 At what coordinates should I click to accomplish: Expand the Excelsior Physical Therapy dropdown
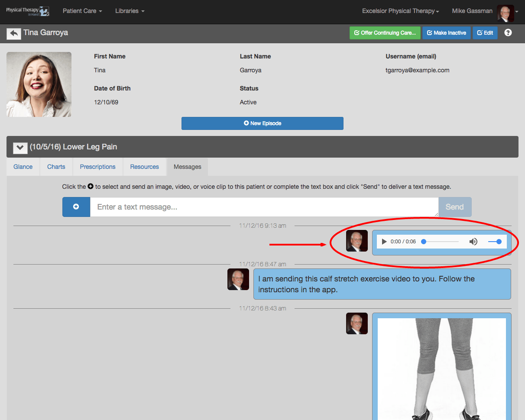[x=401, y=11]
